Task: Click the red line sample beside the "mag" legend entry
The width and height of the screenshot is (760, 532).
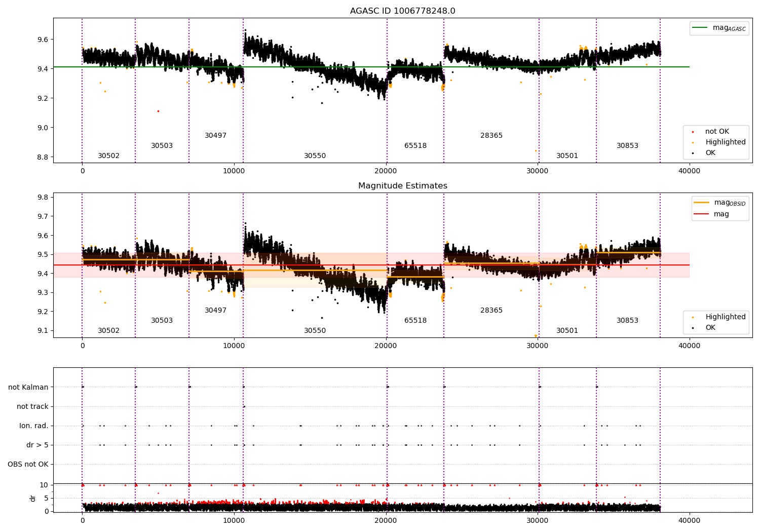Action: click(702, 214)
